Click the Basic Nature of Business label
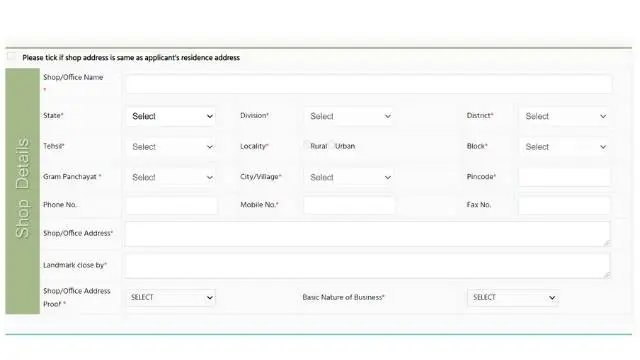Screen dimensions: 640x360 point(344,297)
